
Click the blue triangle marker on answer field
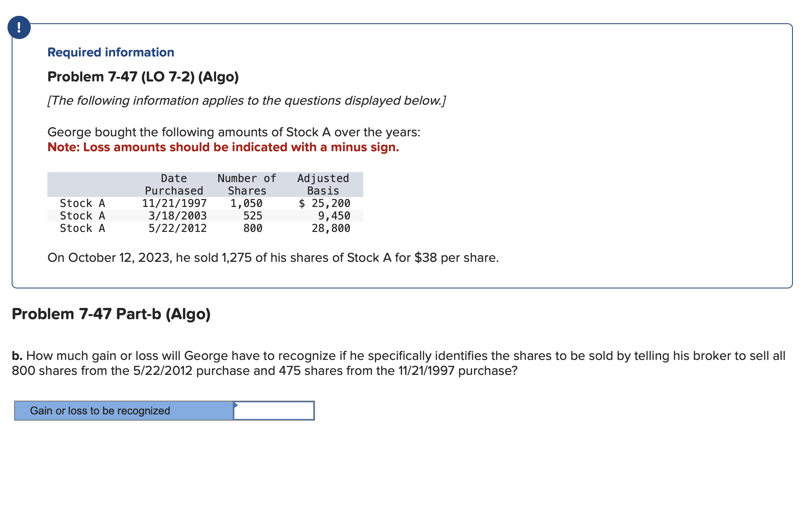click(x=236, y=405)
